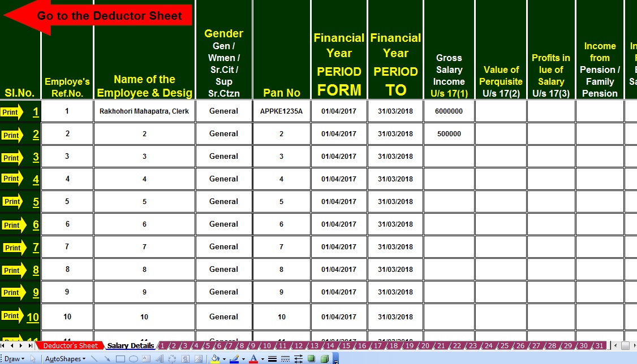Image resolution: width=637 pixels, height=364 pixels.
Task: Open the Sl.No. link 1
Action: pyautogui.click(x=36, y=112)
